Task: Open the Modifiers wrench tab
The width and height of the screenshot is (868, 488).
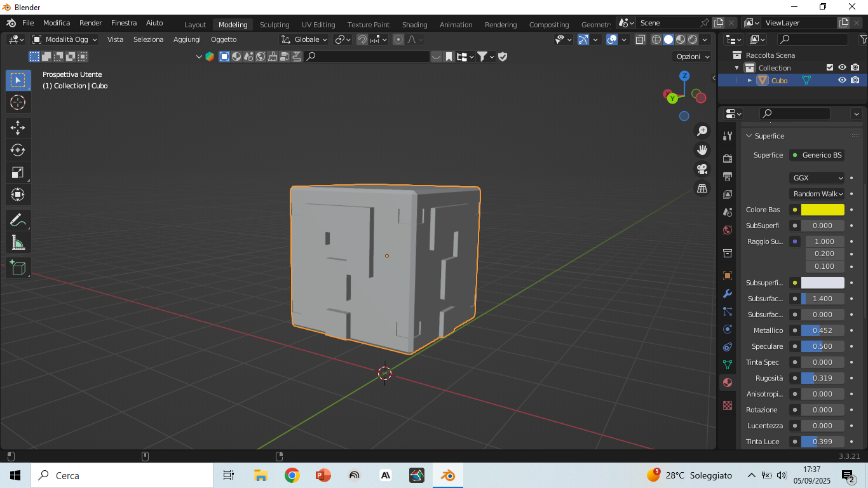Action: tap(728, 294)
